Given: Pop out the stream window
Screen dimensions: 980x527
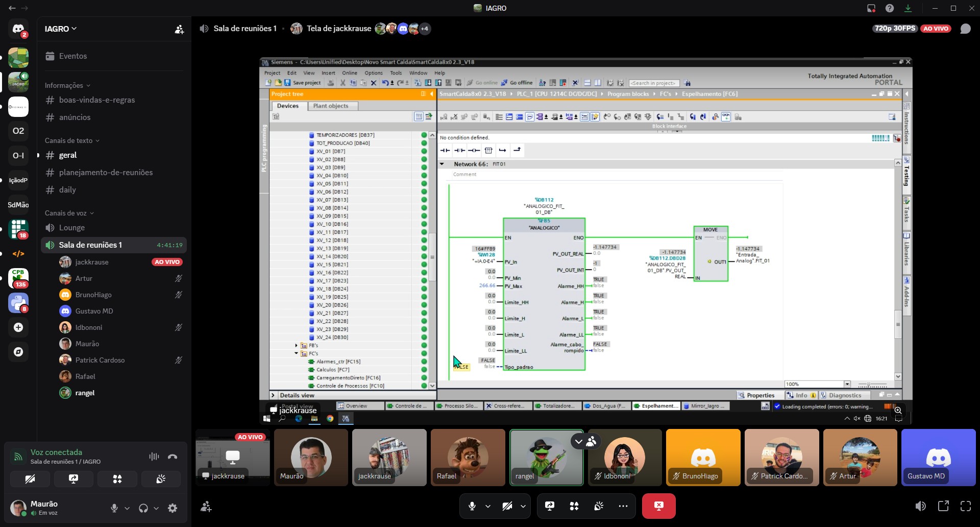Looking at the screenshot, I should pyautogui.click(x=943, y=506).
